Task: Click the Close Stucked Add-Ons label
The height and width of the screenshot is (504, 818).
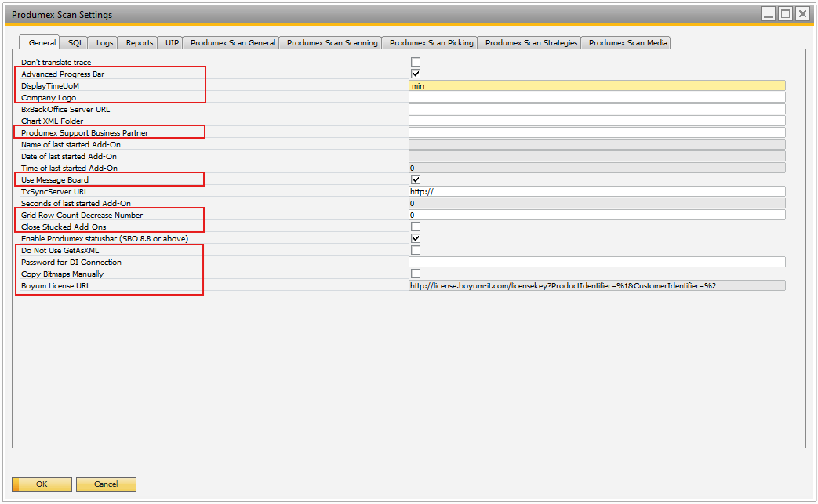Action: [64, 227]
